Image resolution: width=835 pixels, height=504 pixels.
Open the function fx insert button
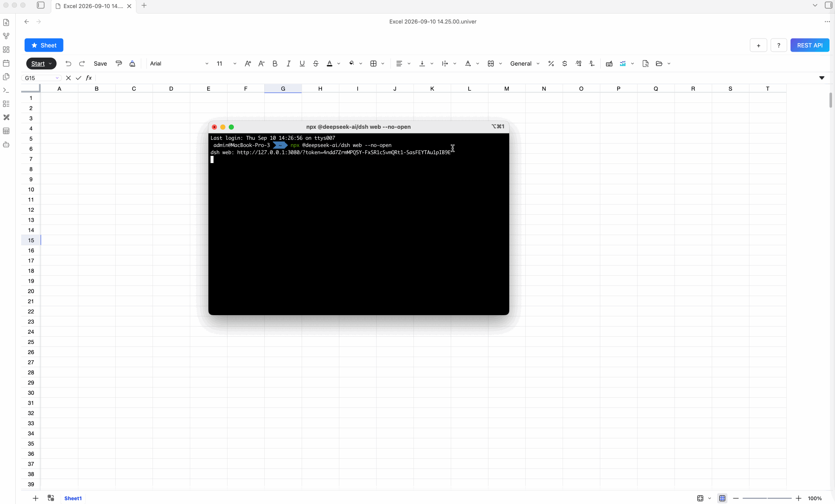pos(89,78)
